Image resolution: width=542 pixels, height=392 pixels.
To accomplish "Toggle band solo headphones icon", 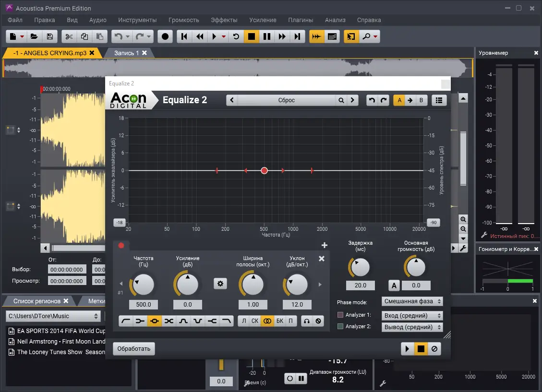I will 307,321.
